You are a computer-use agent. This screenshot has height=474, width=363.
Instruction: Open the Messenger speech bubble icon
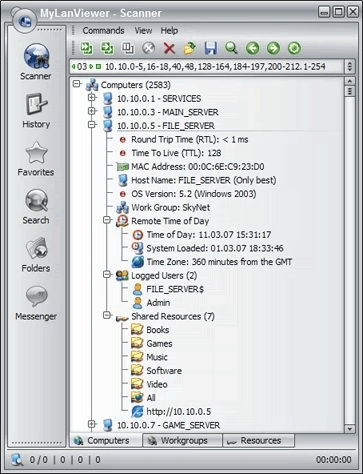pos(36,302)
